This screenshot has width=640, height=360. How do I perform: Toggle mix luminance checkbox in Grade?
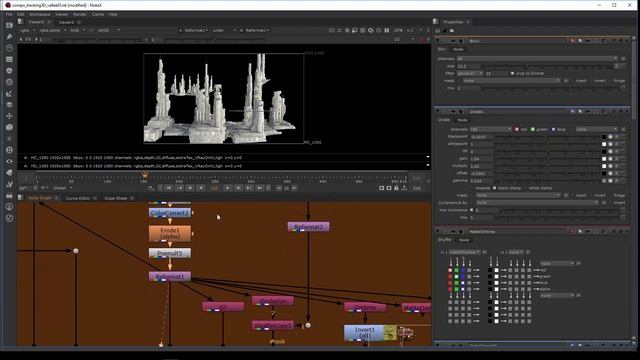coord(471,210)
